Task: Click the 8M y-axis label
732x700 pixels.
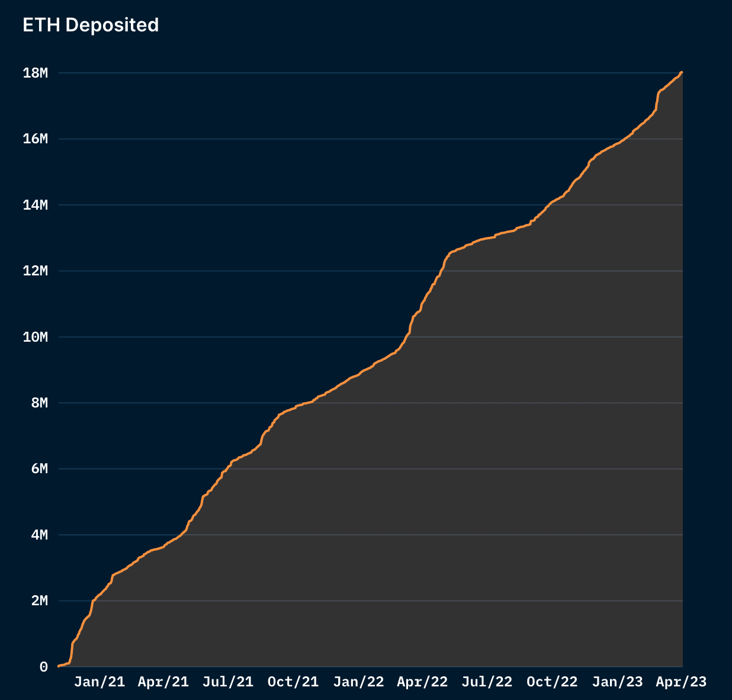Action: tap(39, 403)
